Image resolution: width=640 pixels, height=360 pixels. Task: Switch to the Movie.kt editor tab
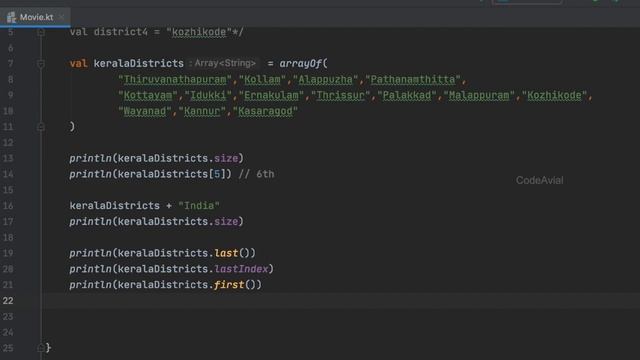36,17
